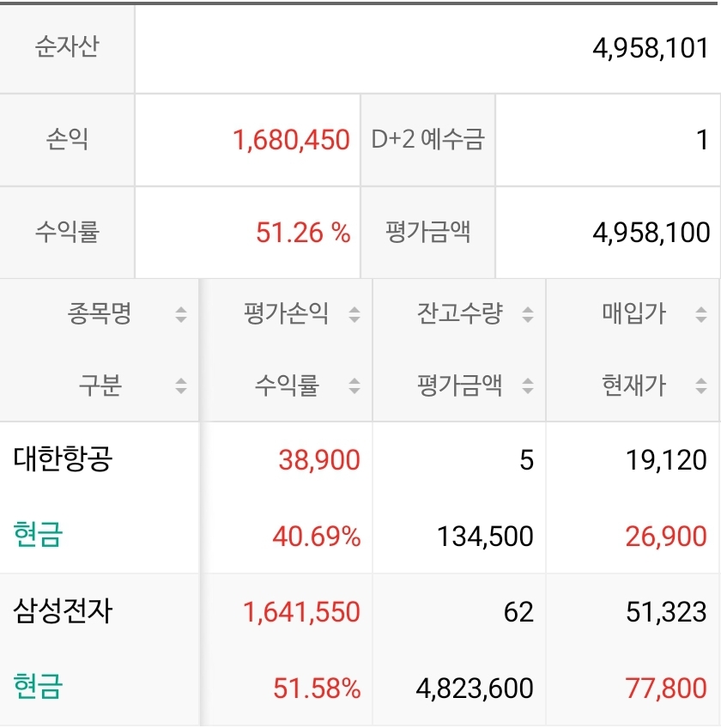Screen dimensions: 721x728
Task: Click the 매입가 column header label
Action: [x=633, y=314]
